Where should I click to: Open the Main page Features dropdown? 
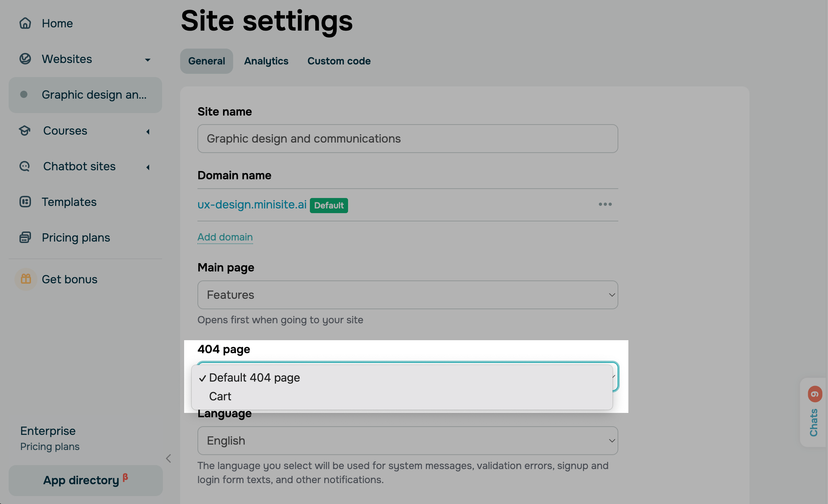pos(408,295)
